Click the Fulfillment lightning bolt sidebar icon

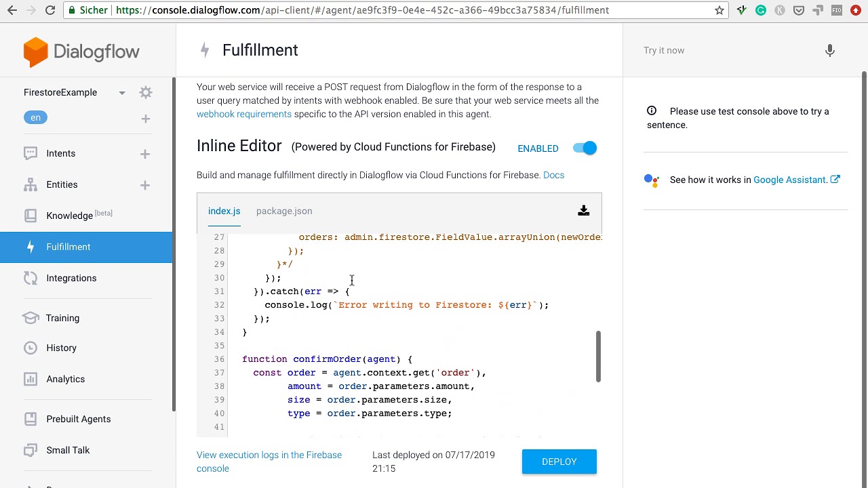pyautogui.click(x=30, y=247)
